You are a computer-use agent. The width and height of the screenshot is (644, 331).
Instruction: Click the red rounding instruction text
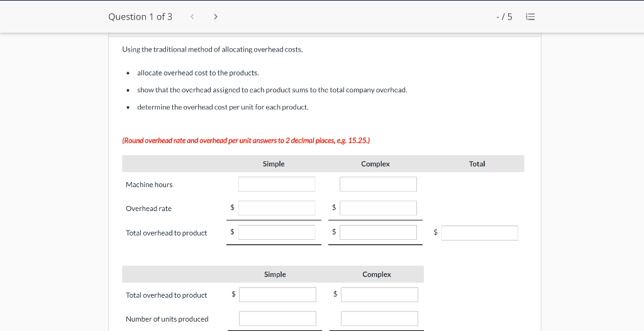coord(246,141)
